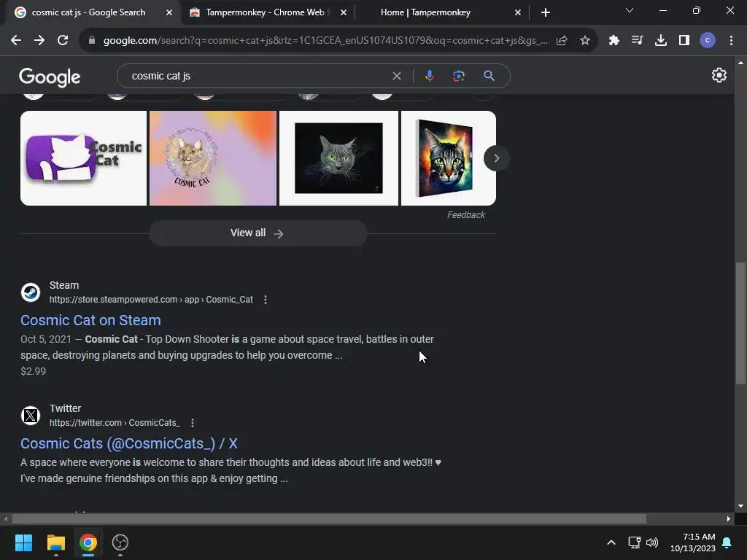
Task: Open the network tray icon
Action: click(634, 542)
